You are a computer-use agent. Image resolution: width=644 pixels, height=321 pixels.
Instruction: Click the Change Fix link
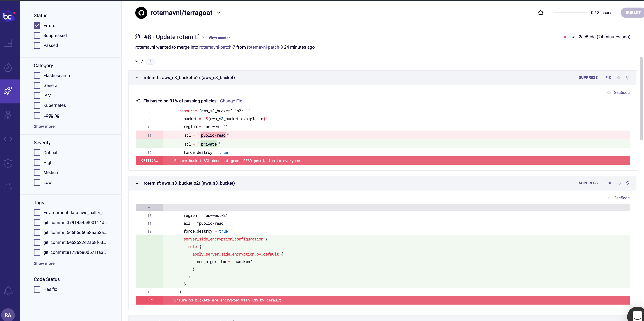(231, 101)
